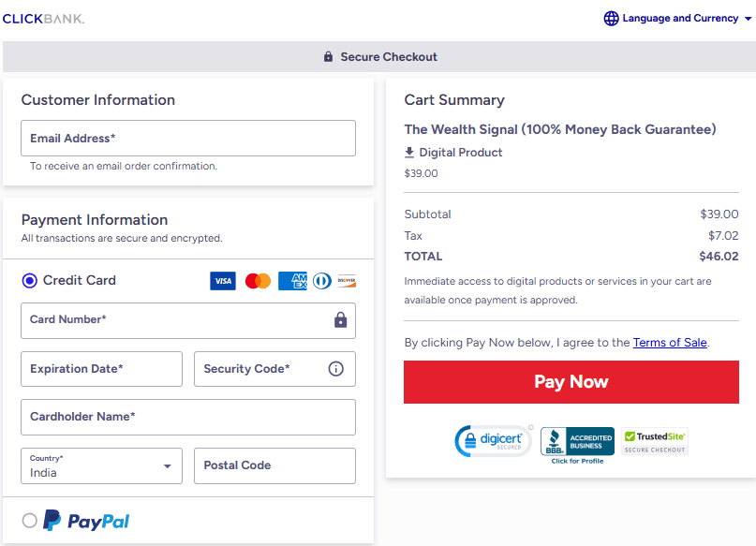Click the lock icon inside Card Number field
The height and width of the screenshot is (546, 756).
click(339, 320)
